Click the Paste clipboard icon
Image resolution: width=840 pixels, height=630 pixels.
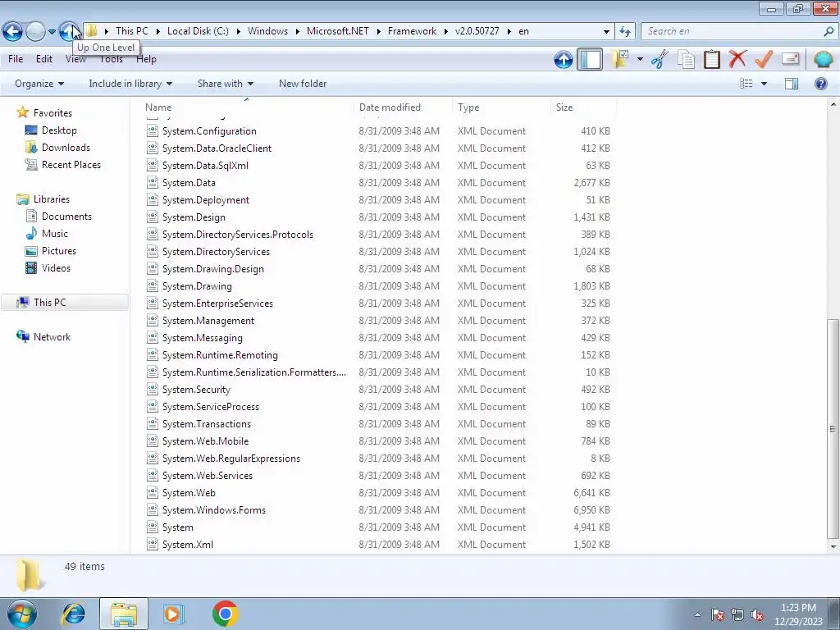pos(711,59)
